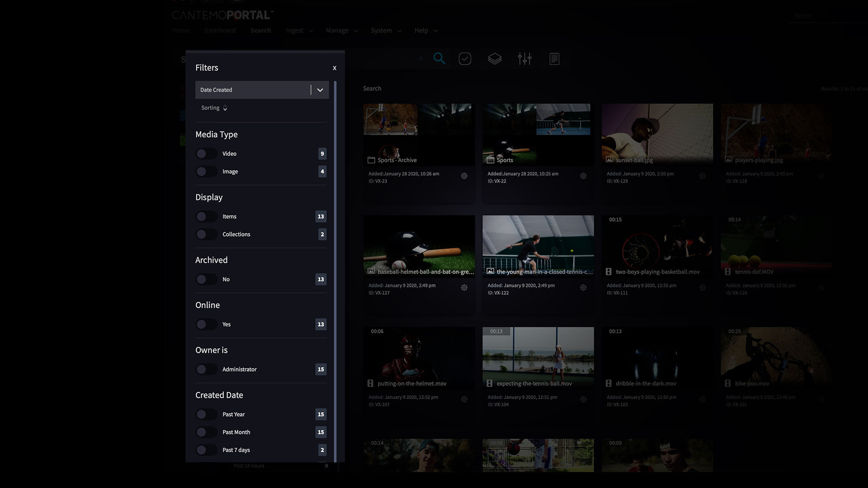Click the magnifying glass search icon
Viewport: 868px width, 488px height.
(439, 59)
